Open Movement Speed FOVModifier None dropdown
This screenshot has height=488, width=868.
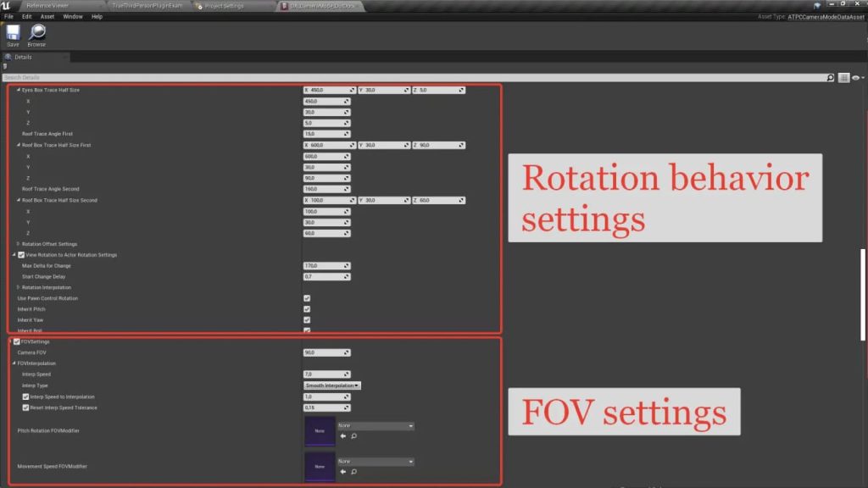click(376, 462)
